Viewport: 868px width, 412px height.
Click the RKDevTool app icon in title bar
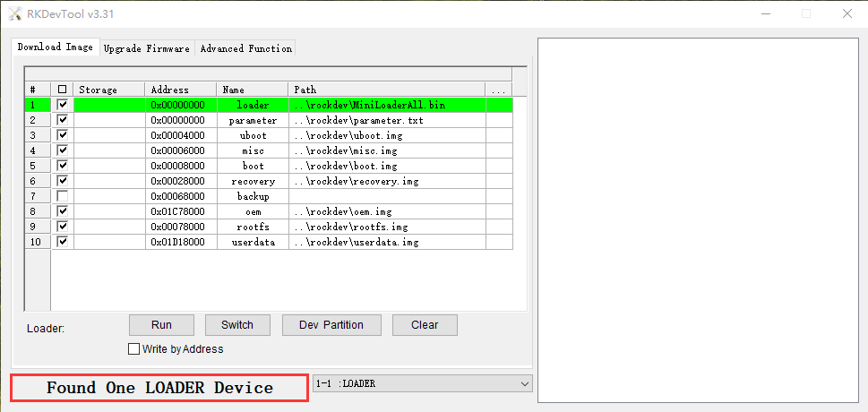(14, 13)
